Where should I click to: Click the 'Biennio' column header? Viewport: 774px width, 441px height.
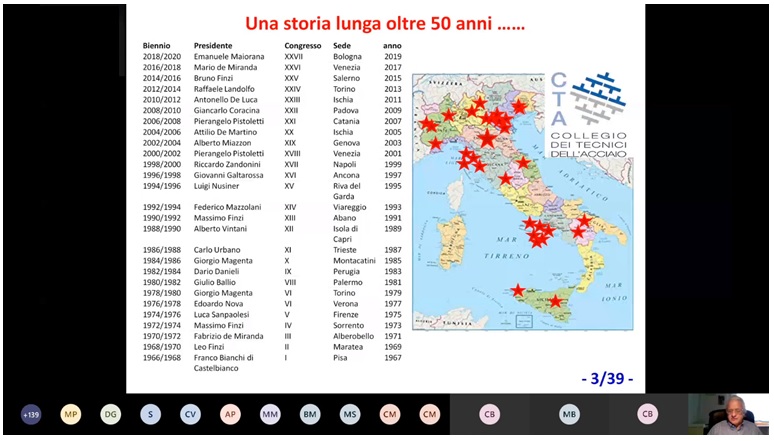156,46
